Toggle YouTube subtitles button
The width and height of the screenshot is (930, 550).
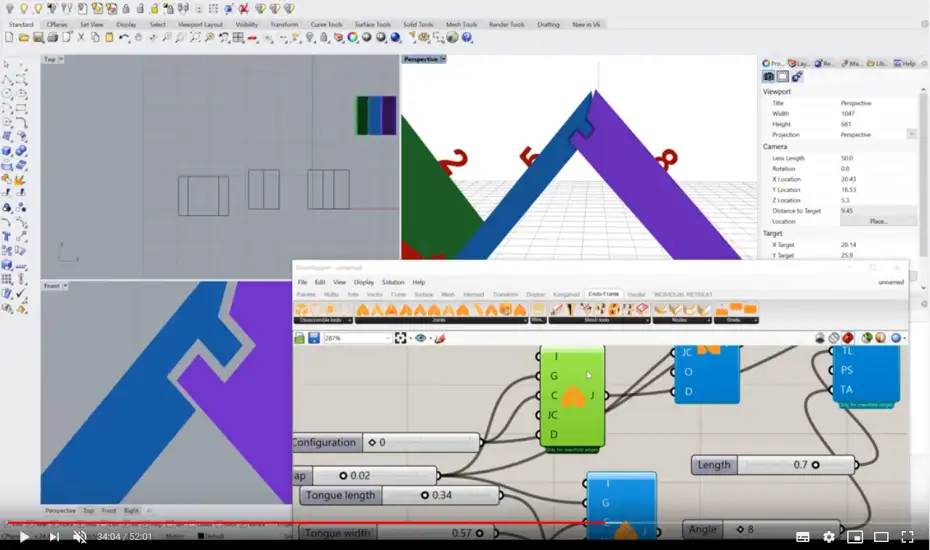pyautogui.click(x=802, y=537)
